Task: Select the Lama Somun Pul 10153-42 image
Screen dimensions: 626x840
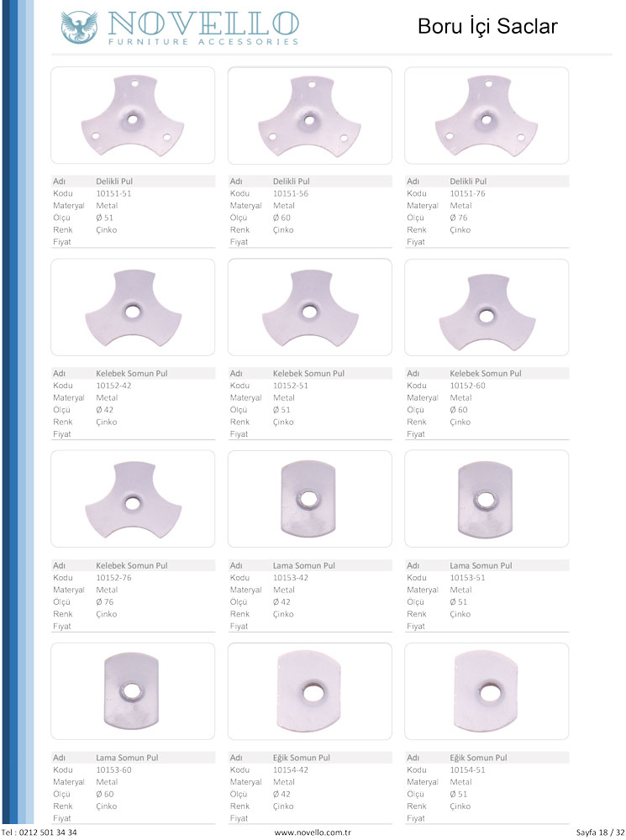Action: [x=309, y=499]
